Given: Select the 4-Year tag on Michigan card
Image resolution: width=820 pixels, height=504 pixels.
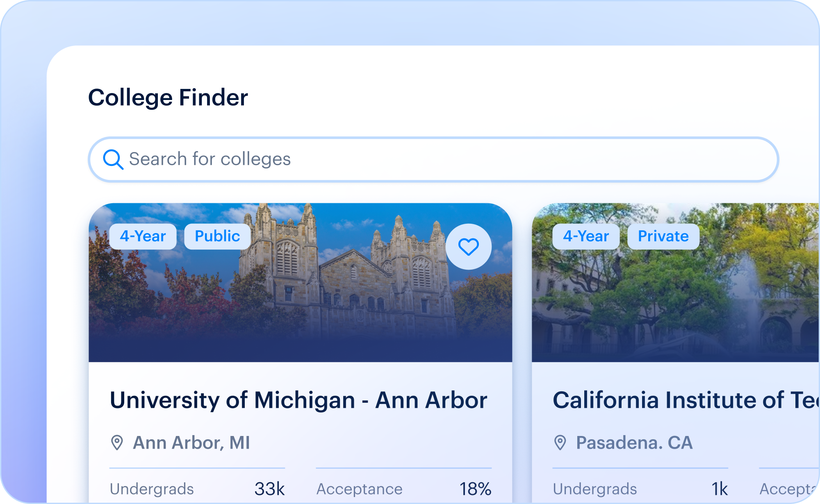Looking at the screenshot, I should (143, 236).
